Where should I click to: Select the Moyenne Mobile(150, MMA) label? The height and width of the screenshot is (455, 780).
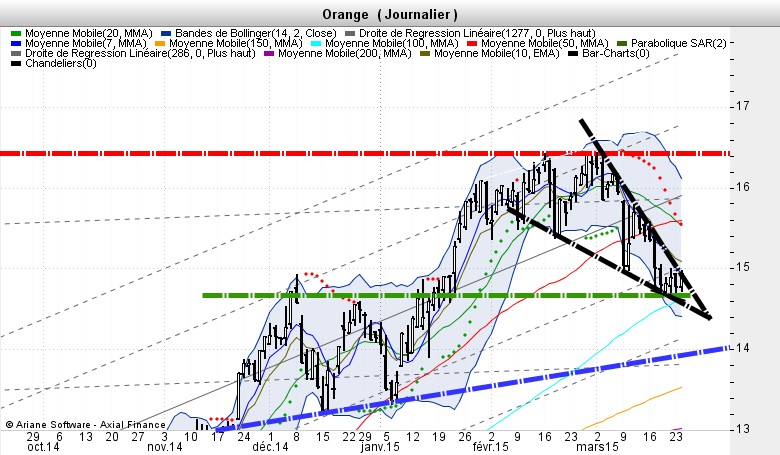236,43
